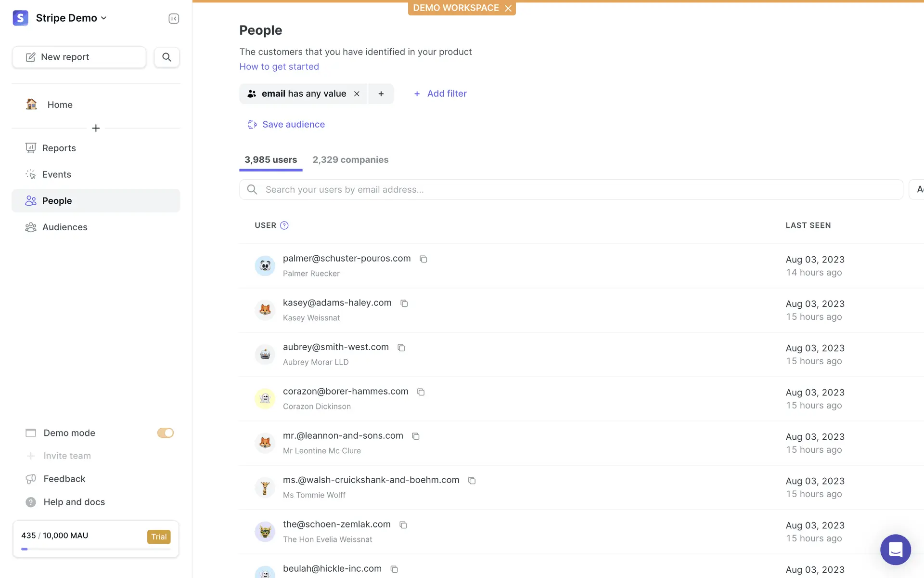Copy palmer@schuster-pouros.com email icon
The image size is (924, 578).
coord(423,259)
